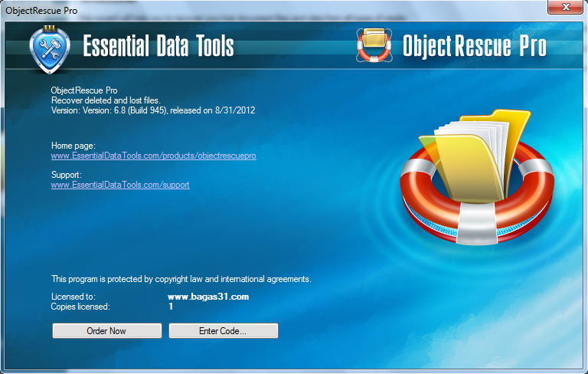Viewport: 588px width, 374px height.
Task: Click the ObjectRescue Pro window title bar text
Action: 41,11
